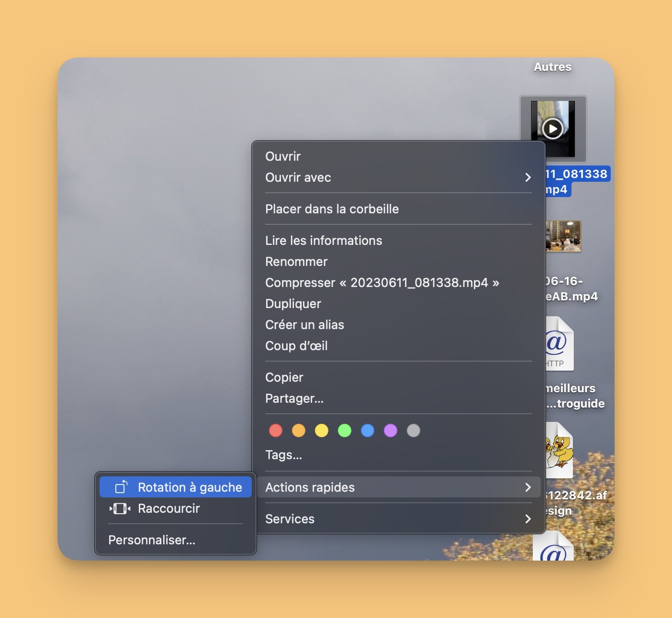The image size is (672, 618).
Task: Apply the purple tag color
Action: click(391, 430)
